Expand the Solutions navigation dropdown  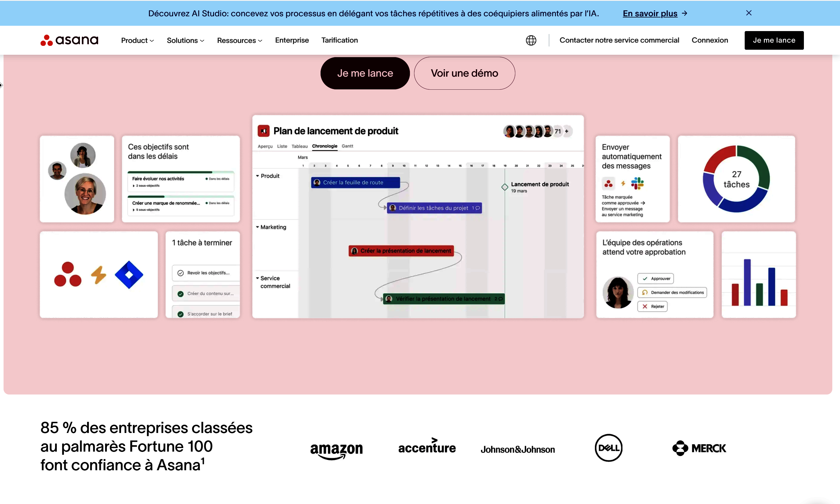[x=185, y=41]
